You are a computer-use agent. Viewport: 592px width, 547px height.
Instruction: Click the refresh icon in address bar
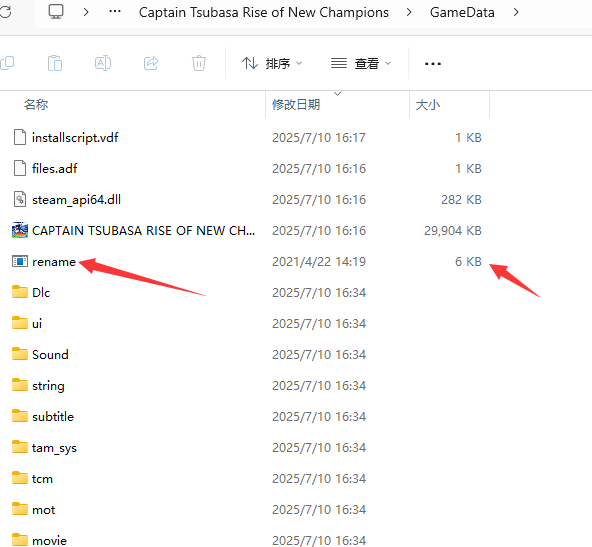pyautogui.click(x=6, y=12)
